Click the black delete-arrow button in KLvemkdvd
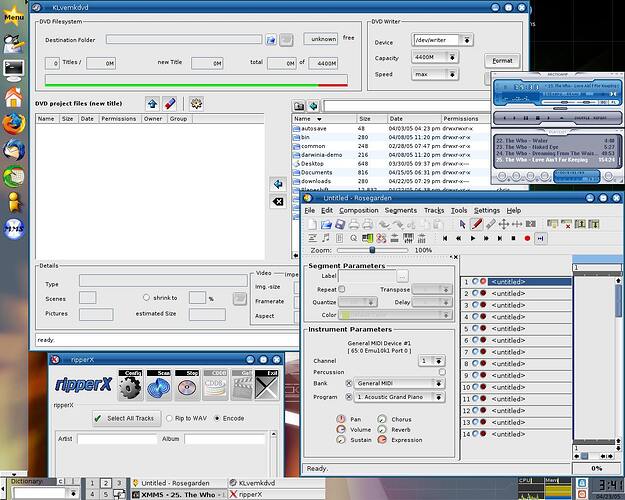This screenshot has width=625, height=500. [278, 202]
